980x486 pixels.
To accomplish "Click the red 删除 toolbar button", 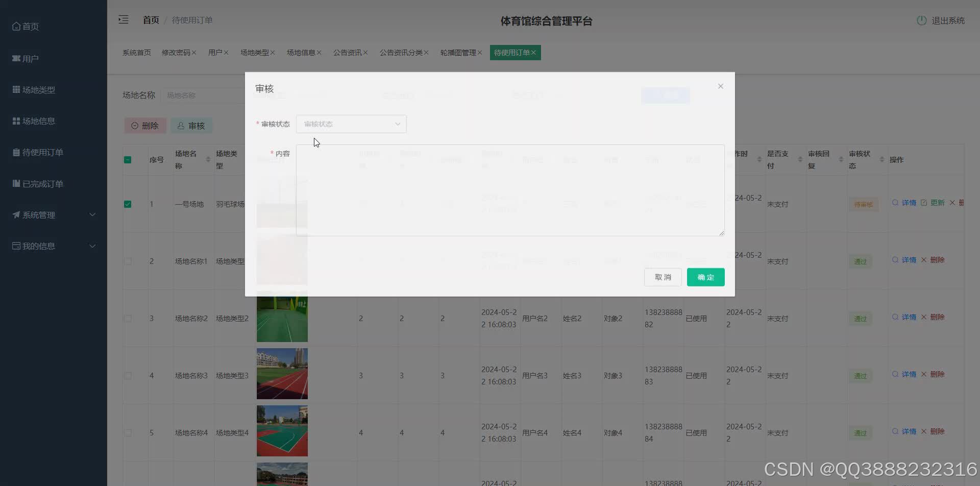I will (145, 126).
